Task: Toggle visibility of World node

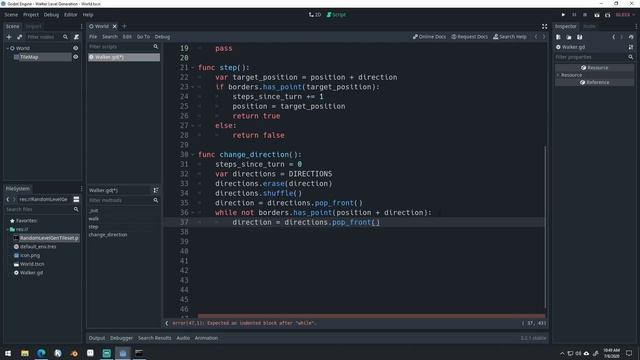Action: coord(76,48)
